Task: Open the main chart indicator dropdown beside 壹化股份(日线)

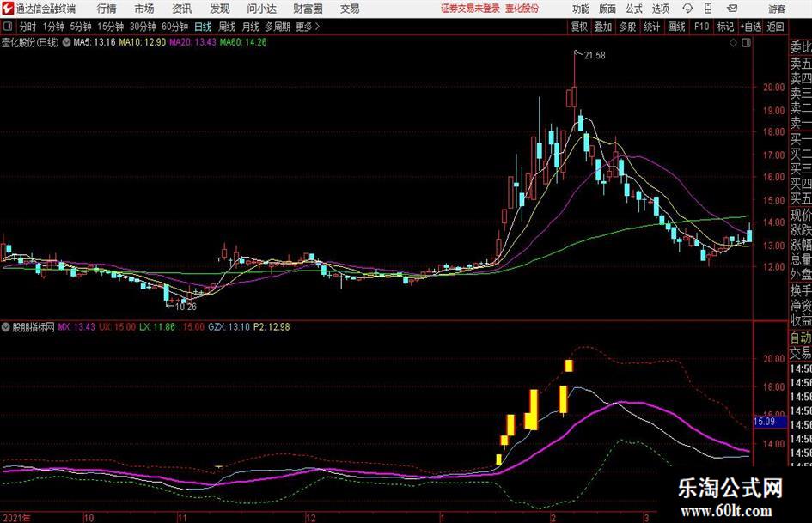Action: click(66, 42)
